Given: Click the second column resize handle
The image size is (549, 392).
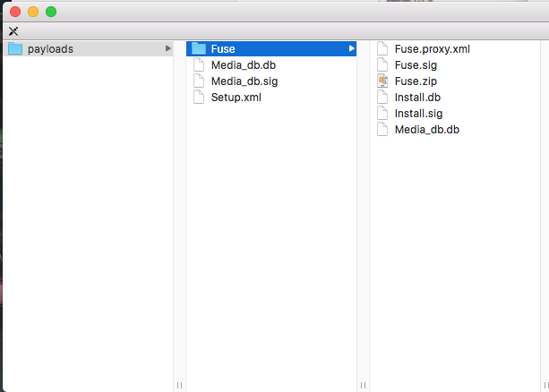Looking at the screenshot, I should (x=363, y=385).
